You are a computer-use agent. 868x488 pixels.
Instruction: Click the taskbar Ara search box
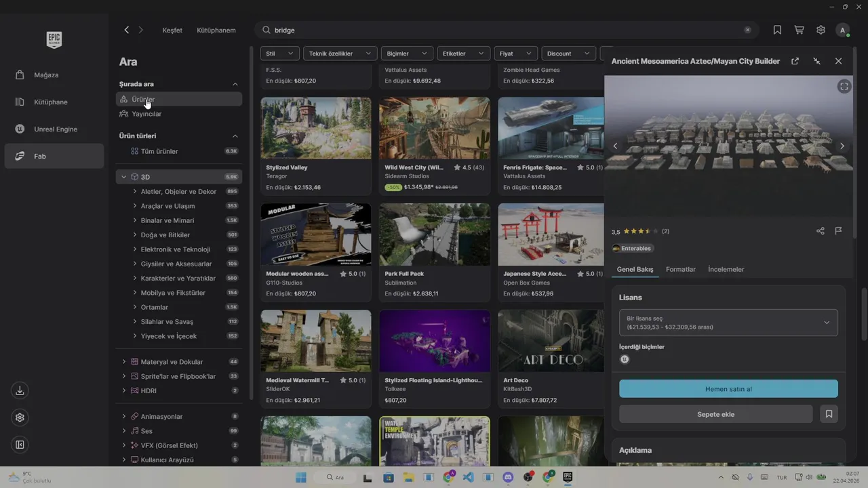point(337,477)
